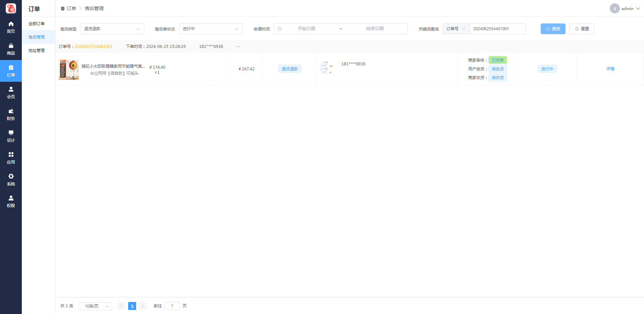Viewport: 644px width, 314px height.
Task: Click the heater product thumbnail
Action: 69,69
